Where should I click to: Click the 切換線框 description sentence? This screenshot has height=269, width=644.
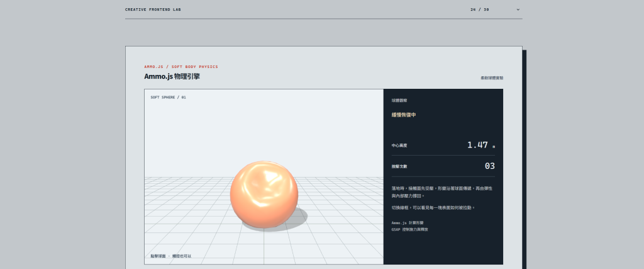(x=433, y=208)
